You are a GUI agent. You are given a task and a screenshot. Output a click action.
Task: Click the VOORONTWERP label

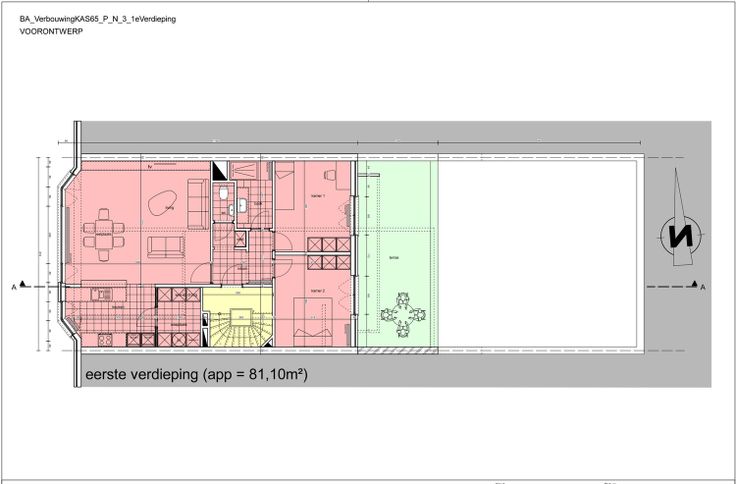[52, 33]
